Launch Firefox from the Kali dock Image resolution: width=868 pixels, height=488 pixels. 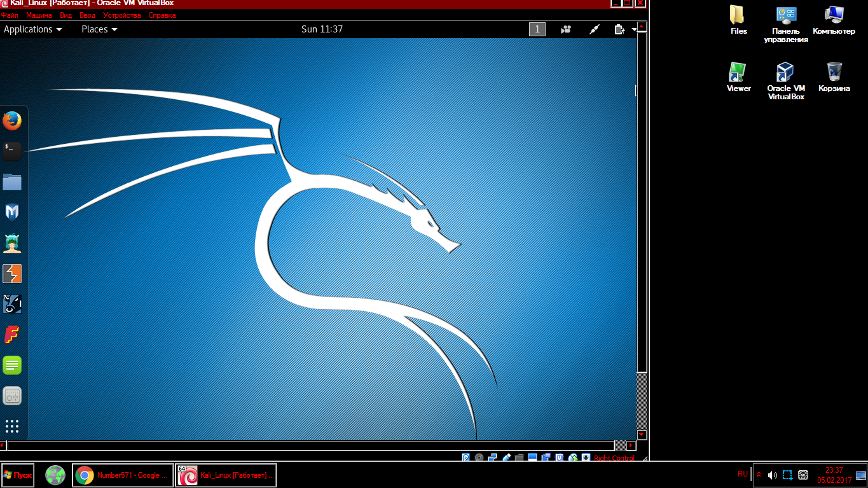click(12, 120)
